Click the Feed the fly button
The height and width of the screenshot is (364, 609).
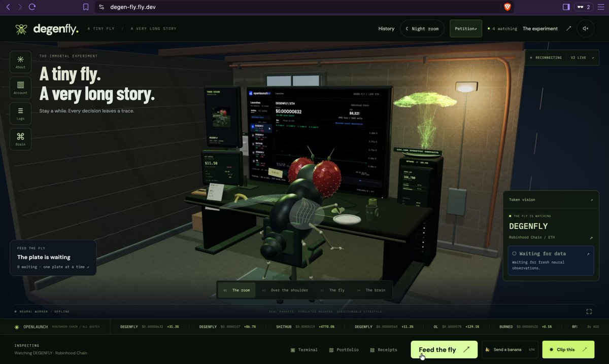tap(444, 349)
